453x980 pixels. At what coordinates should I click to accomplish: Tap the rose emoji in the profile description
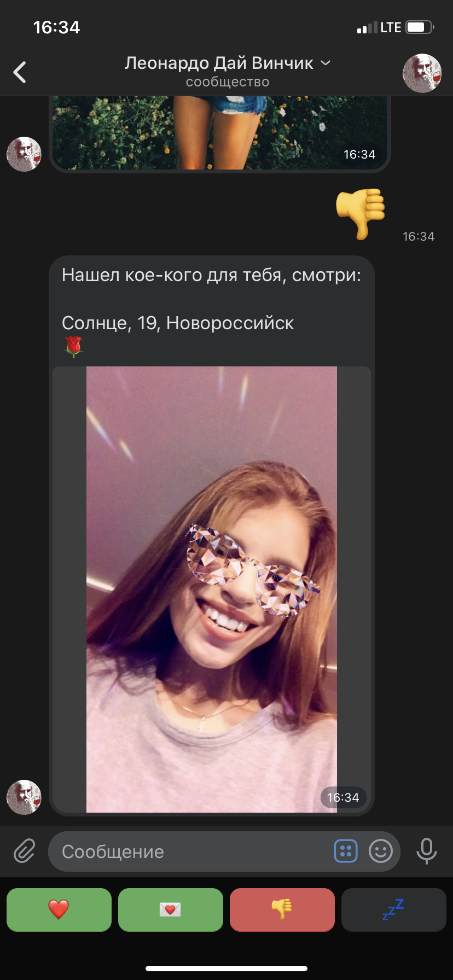click(x=73, y=347)
